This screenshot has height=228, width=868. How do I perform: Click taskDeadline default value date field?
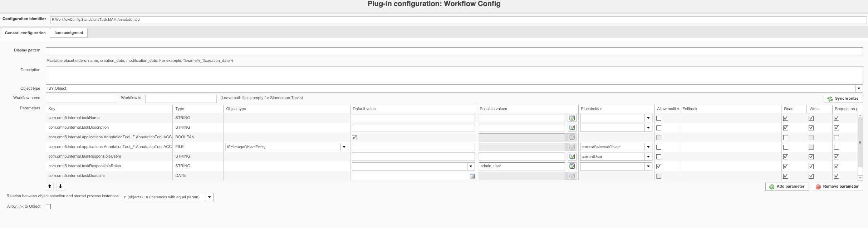[411, 176]
